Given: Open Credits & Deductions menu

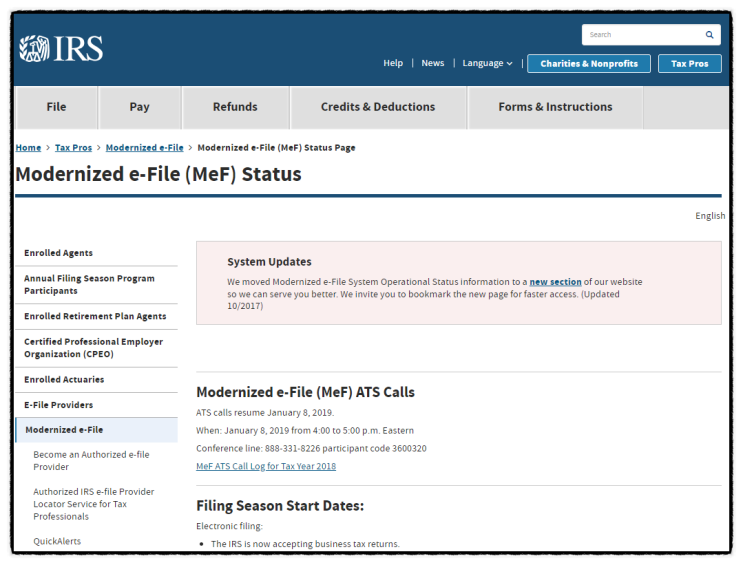Looking at the screenshot, I should tap(378, 107).
